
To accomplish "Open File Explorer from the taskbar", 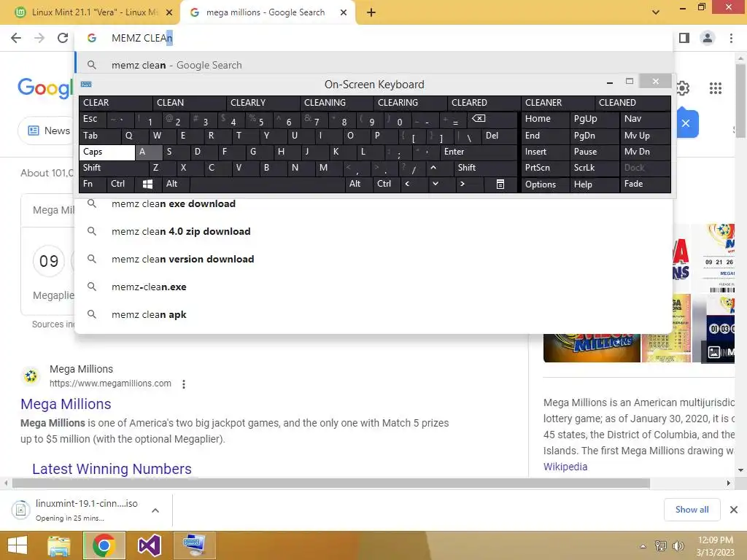I will 58,545.
